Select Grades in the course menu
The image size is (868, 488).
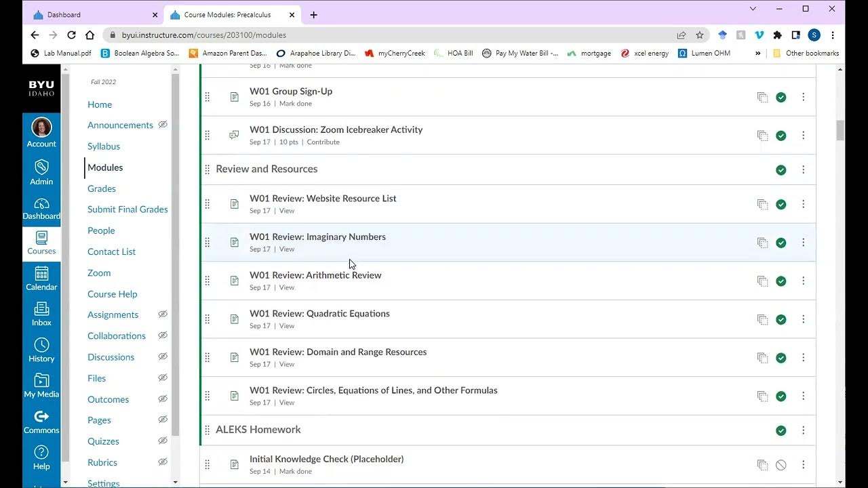(x=102, y=188)
